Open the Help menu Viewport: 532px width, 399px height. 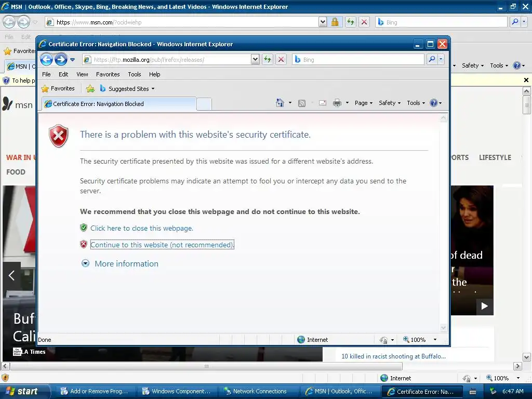[154, 74]
